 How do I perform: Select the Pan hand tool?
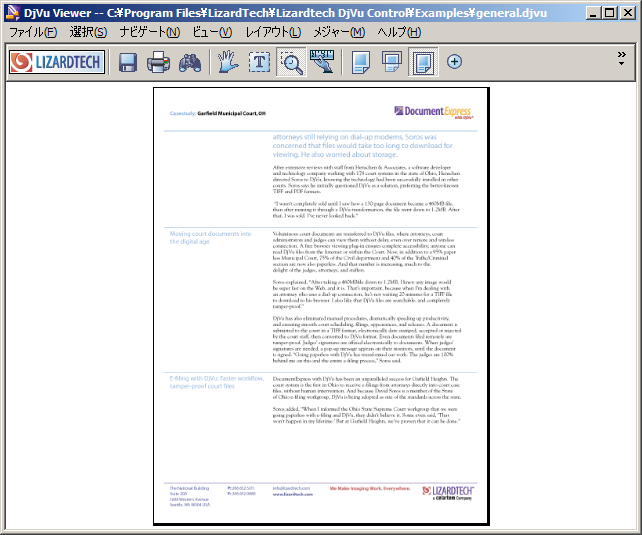228,62
